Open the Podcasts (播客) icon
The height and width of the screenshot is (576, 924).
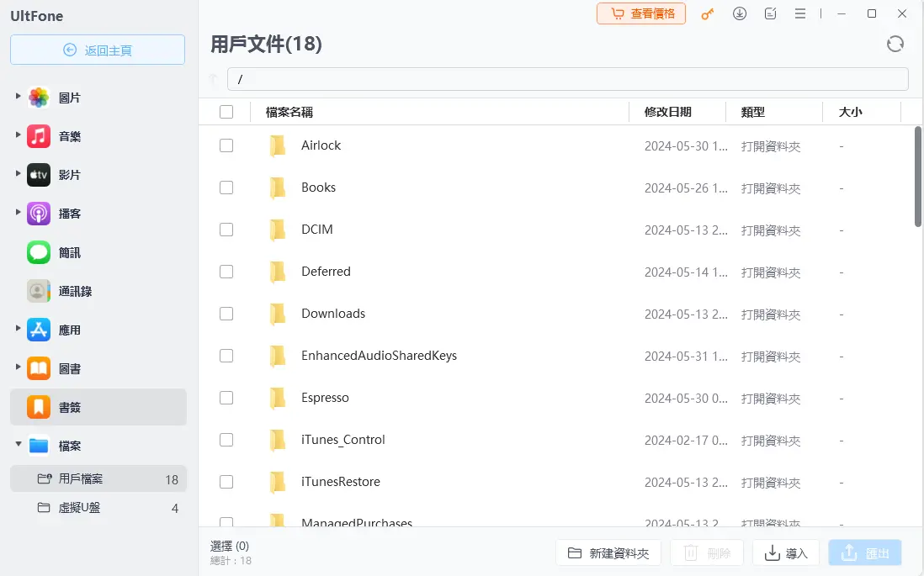coord(39,214)
